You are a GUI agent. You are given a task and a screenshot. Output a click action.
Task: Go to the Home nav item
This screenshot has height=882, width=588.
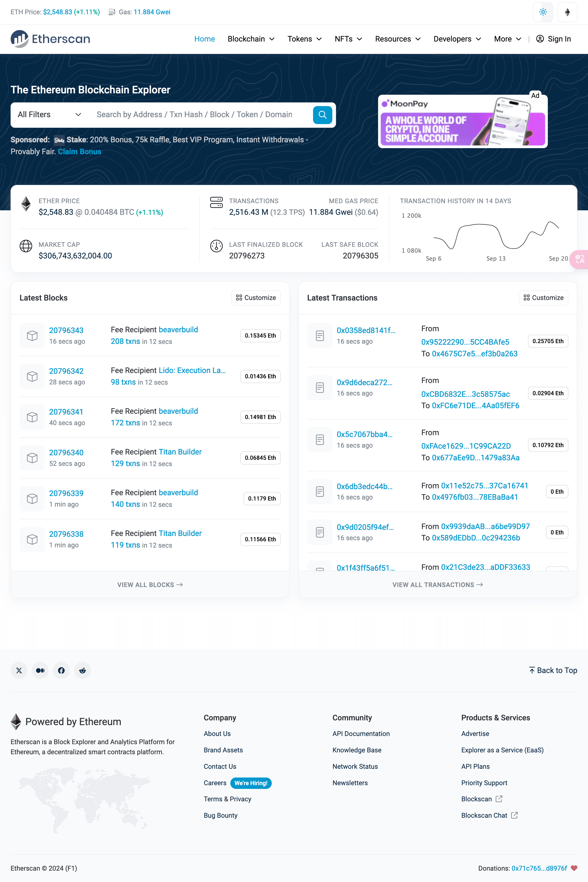pos(204,39)
